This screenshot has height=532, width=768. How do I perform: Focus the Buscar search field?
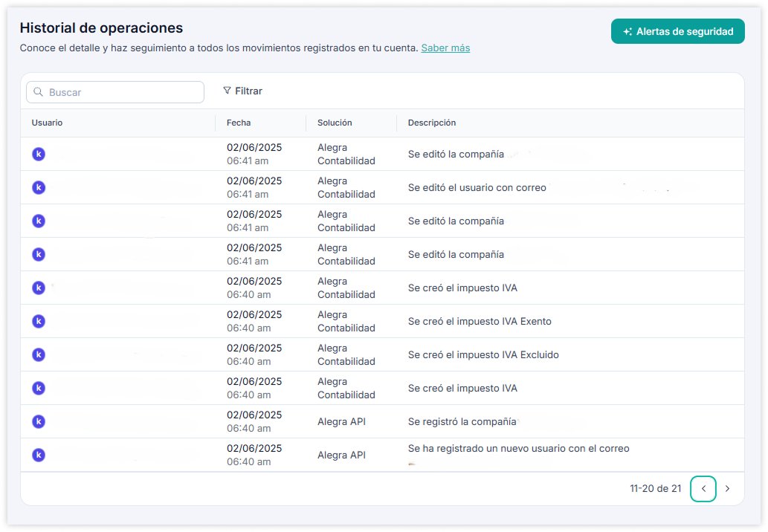pyautogui.click(x=115, y=92)
